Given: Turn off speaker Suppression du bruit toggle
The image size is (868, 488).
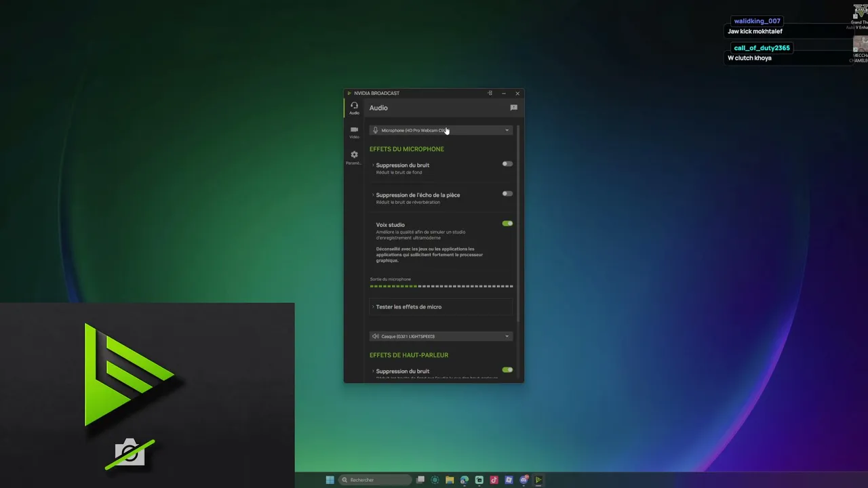Looking at the screenshot, I should tap(507, 370).
